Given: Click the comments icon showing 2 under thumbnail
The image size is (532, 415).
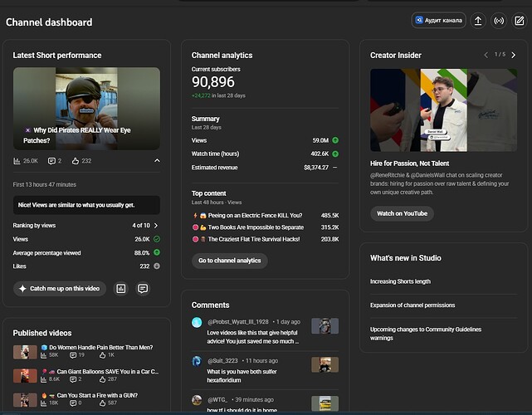Looking at the screenshot, I should click(51, 161).
